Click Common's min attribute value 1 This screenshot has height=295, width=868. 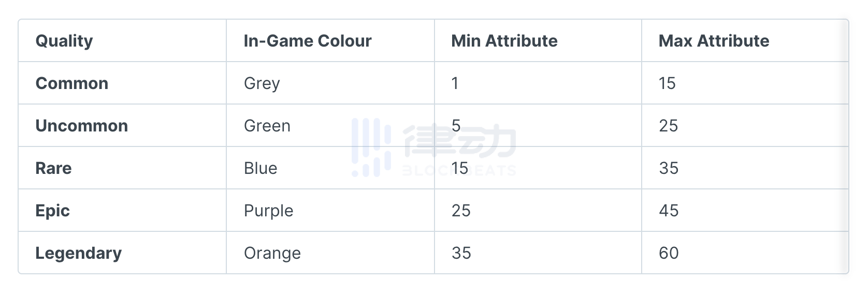(455, 83)
